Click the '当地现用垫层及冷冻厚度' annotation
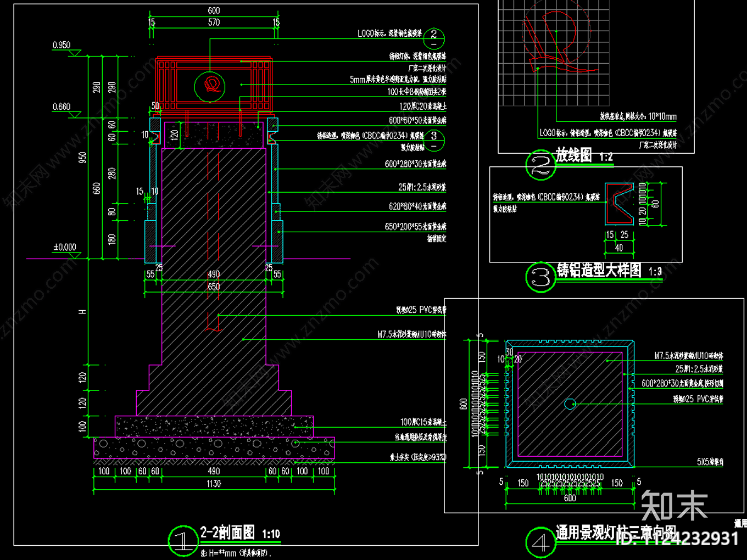 421,438
